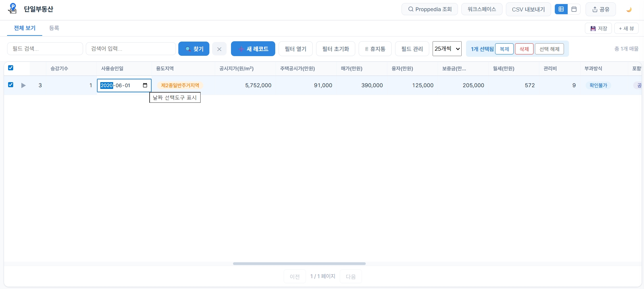Open 필드 관리 field management

click(412, 49)
